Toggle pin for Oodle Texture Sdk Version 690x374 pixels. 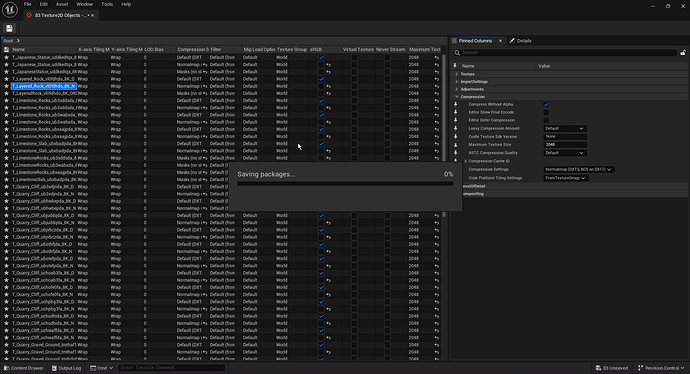tap(455, 136)
